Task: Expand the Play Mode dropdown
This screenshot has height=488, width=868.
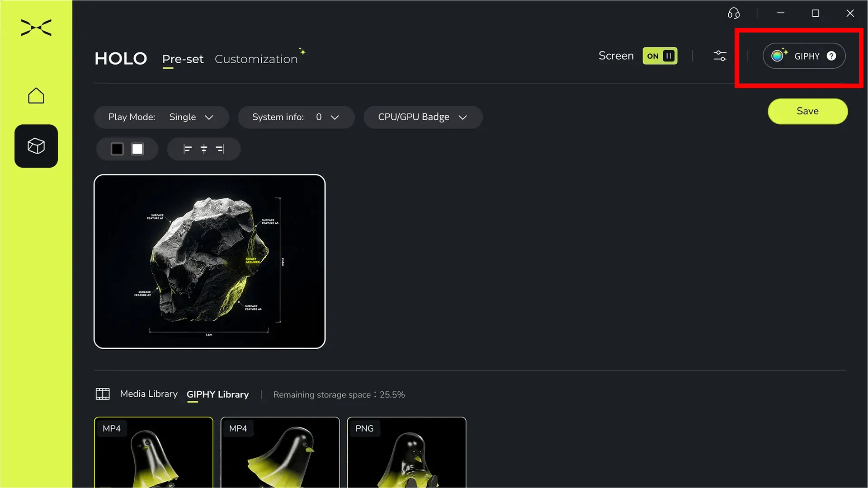Action: pyautogui.click(x=161, y=117)
